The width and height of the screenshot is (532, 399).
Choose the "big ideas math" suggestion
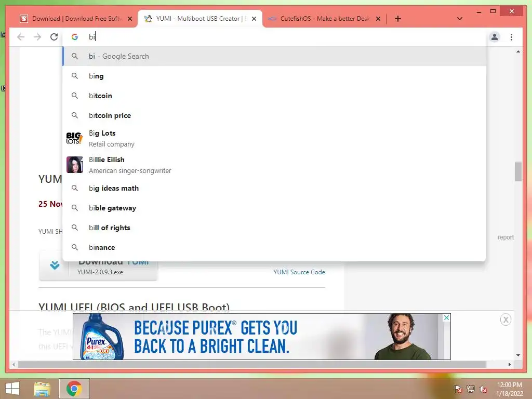click(x=274, y=188)
